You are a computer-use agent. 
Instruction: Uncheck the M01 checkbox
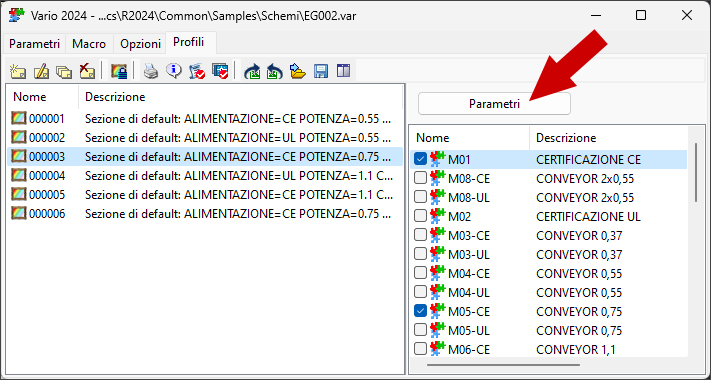[420, 159]
